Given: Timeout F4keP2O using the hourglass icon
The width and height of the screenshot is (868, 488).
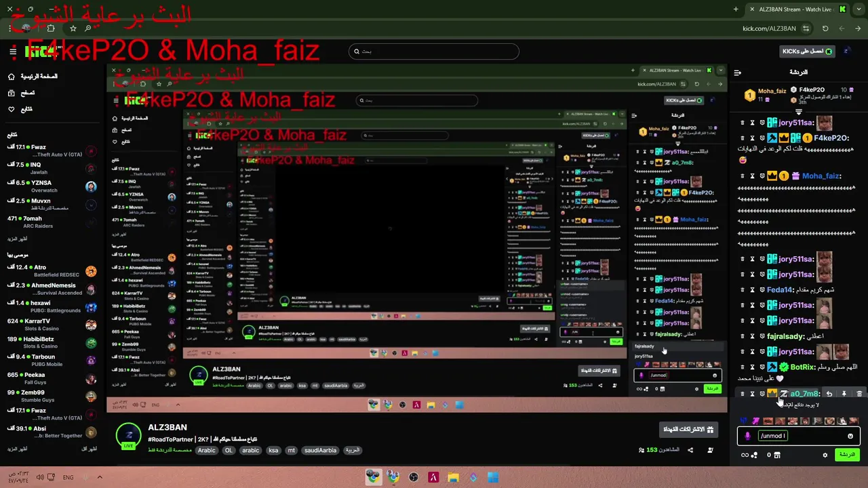Looking at the screenshot, I should coord(752,138).
